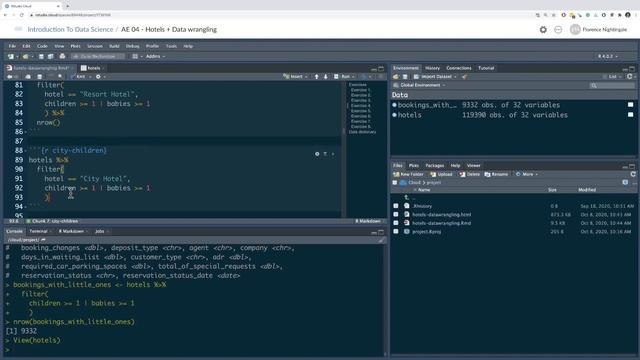
Task: Run the city-children chunk with play icon
Action: 333,154
